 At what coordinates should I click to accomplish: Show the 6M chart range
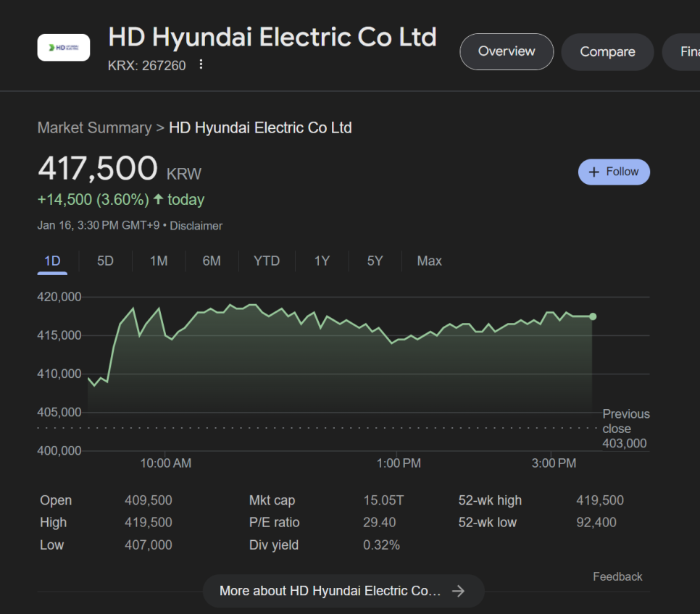coord(212,261)
